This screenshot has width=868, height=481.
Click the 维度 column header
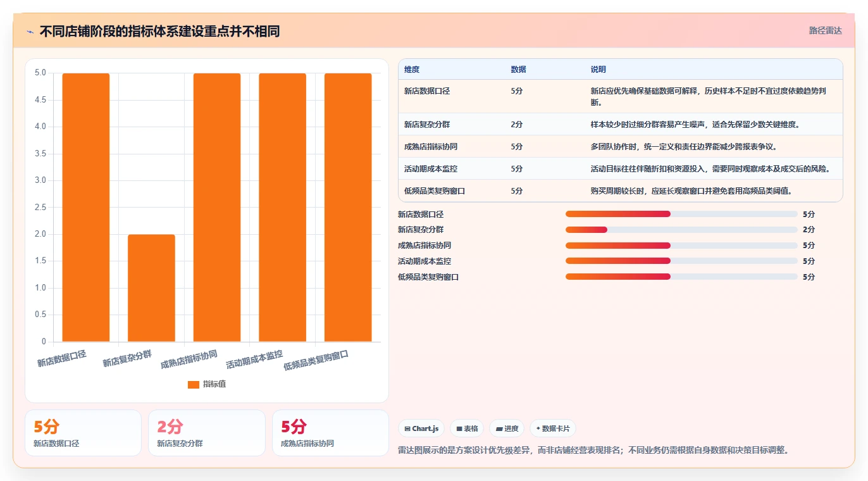click(412, 69)
